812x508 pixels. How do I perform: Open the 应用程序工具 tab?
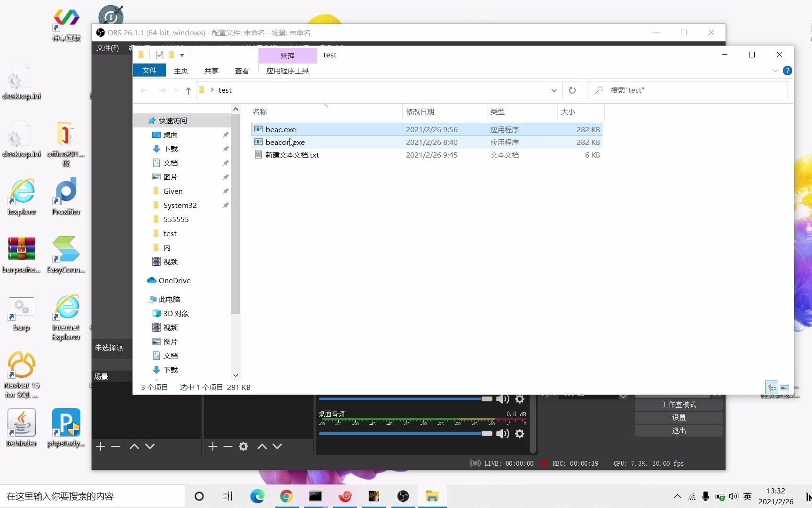(287, 71)
